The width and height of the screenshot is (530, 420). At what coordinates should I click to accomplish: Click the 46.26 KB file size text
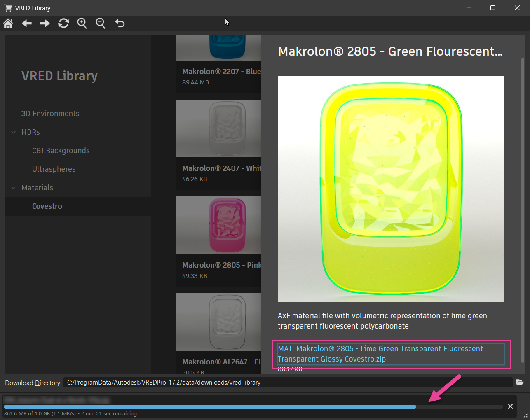[195, 179]
